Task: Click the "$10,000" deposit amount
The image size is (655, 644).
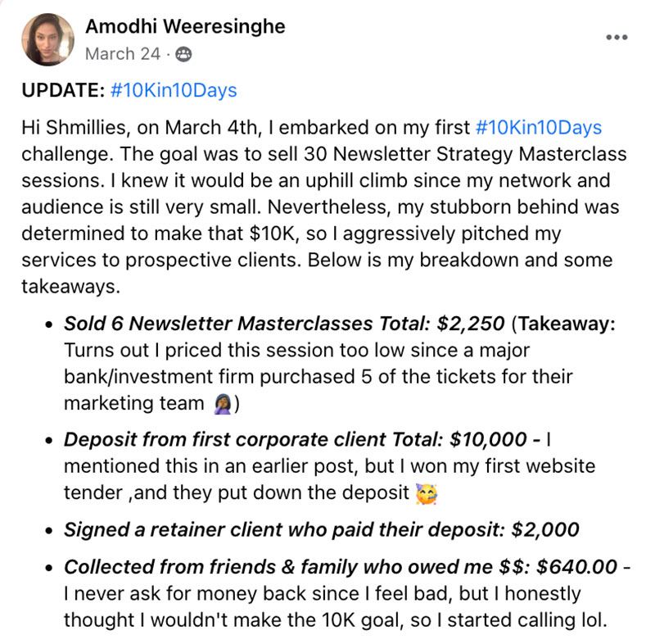Action: [488, 439]
